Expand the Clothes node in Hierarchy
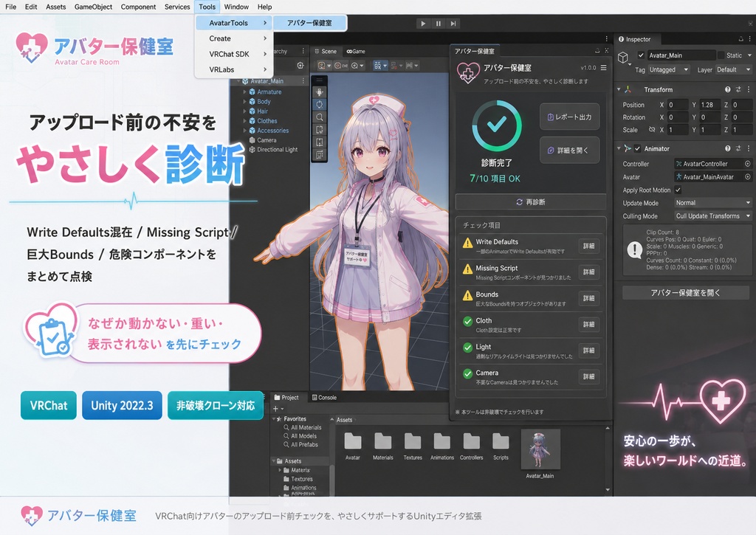Screen dimensions: 756x535 coord(245,121)
